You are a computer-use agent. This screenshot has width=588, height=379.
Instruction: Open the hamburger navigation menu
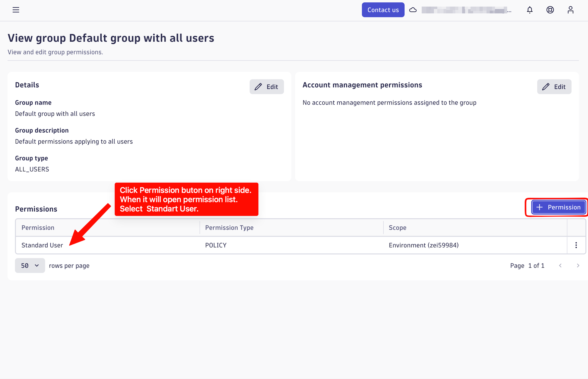click(x=16, y=10)
